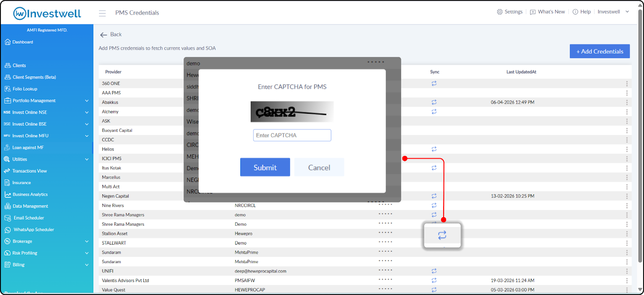Screen dimensions: 644x295
Task: Sync the UNIFI credentials
Action: click(434, 271)
